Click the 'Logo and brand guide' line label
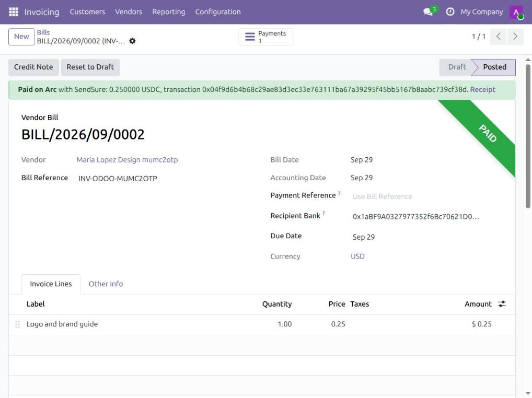The height and width of the screenshot is (398, 532). (62, 324)
